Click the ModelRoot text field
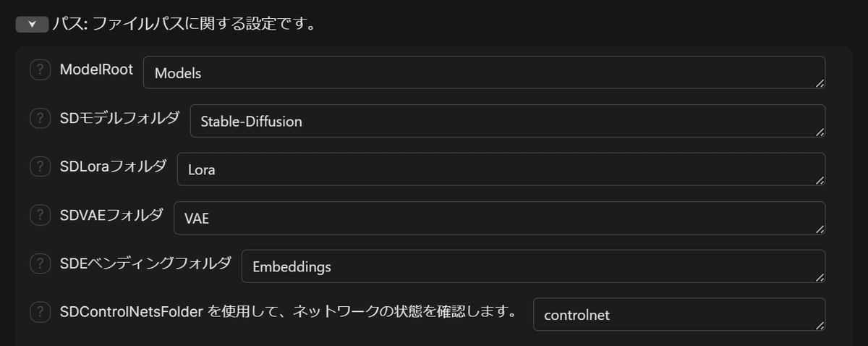868x346 pixels. 483,72
